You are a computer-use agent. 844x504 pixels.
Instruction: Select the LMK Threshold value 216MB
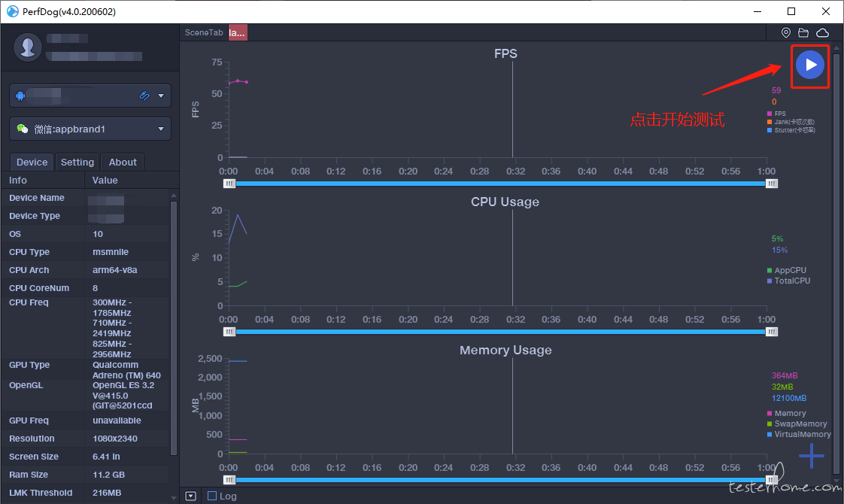(107, 493)
